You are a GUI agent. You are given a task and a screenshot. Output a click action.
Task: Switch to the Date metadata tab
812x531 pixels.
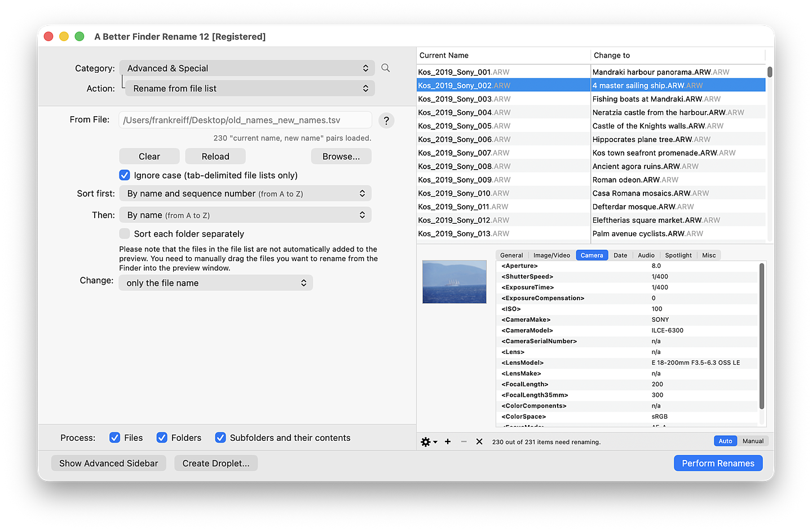coord(620,255)
